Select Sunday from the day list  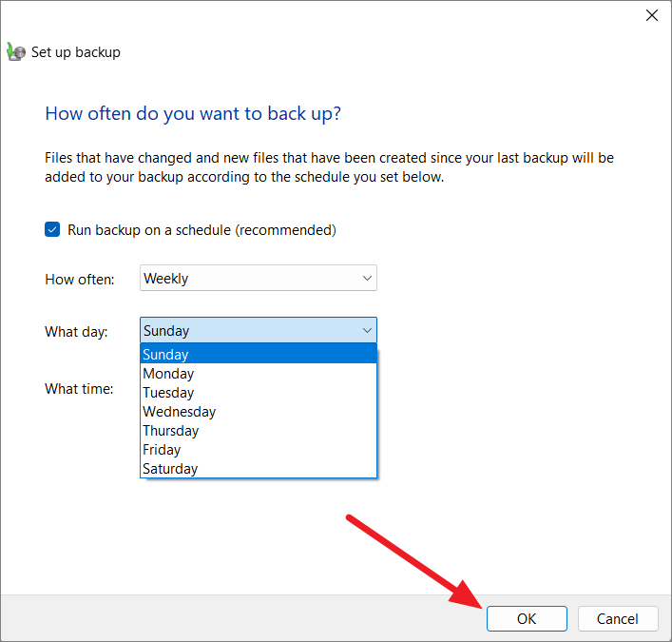259,354
